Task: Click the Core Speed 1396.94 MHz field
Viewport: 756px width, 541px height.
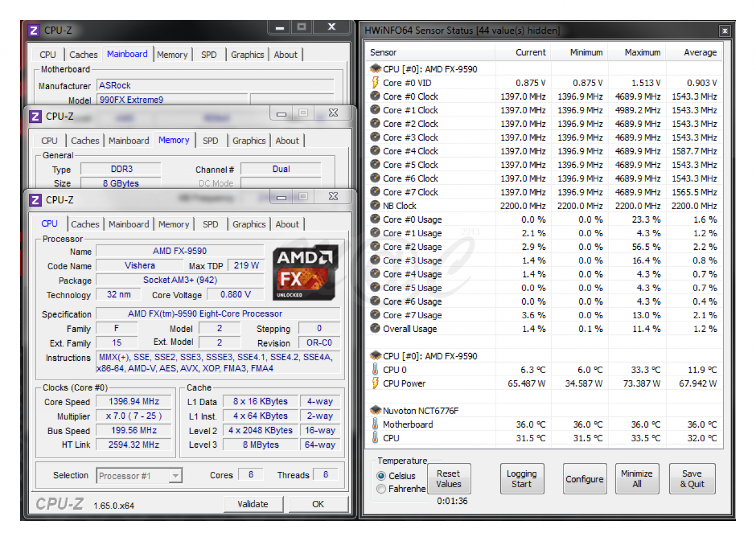Action: coord(134,402)
